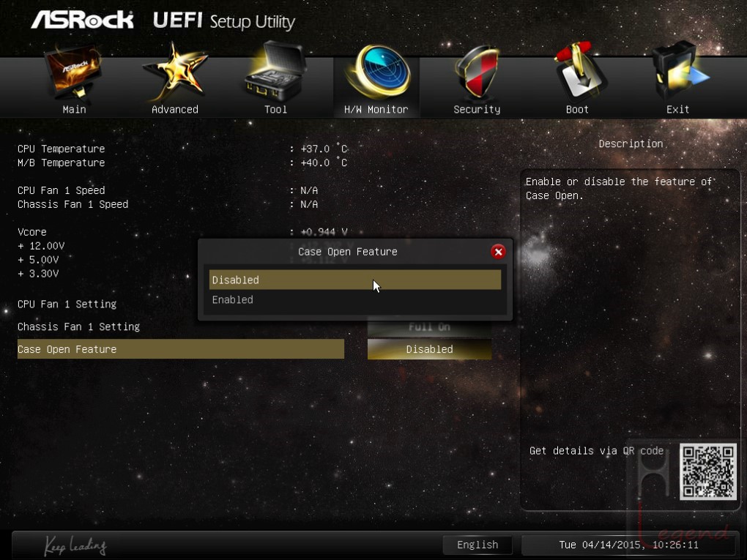Click the Exit door icon

680,72
